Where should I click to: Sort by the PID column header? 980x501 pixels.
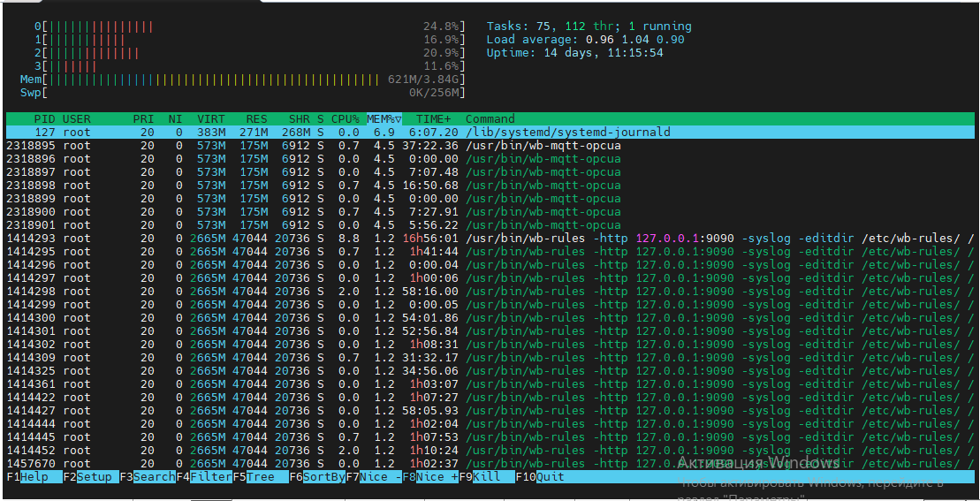click(44, 118)
